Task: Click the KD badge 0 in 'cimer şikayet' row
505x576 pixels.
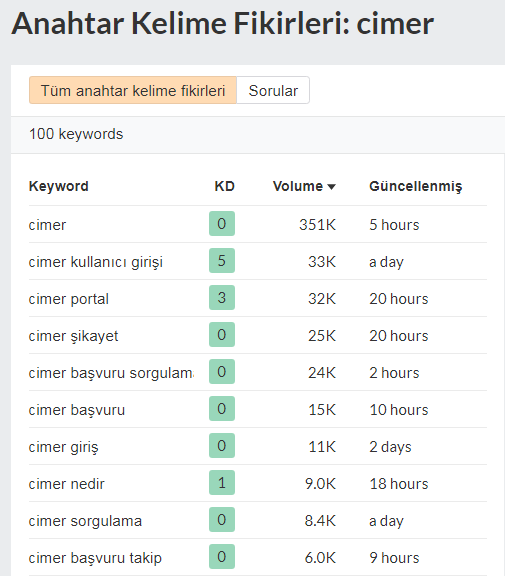Action: (222, 335)
